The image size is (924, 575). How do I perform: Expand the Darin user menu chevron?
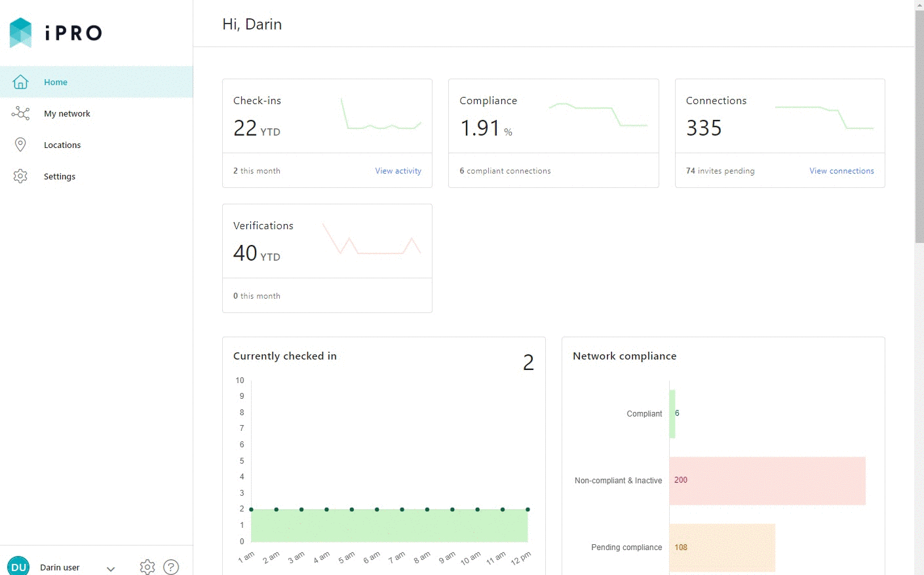coord(111,568)
